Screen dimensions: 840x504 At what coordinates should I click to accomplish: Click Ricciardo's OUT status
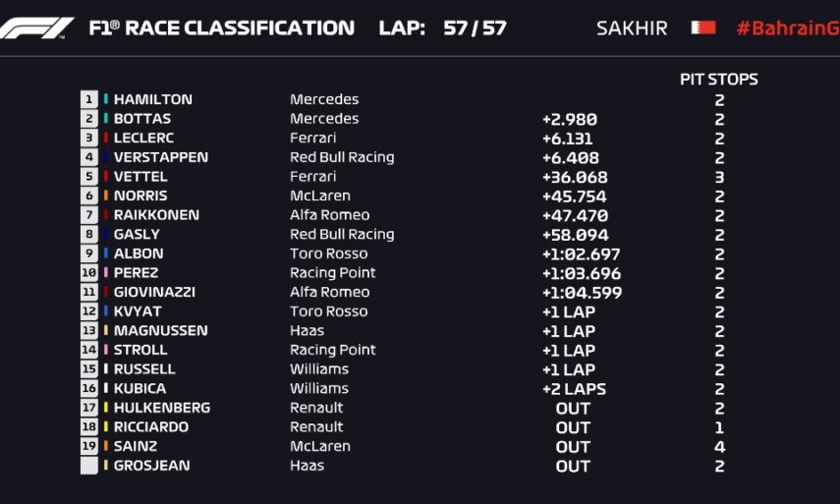pyautogui.click(x=573, y=427)
